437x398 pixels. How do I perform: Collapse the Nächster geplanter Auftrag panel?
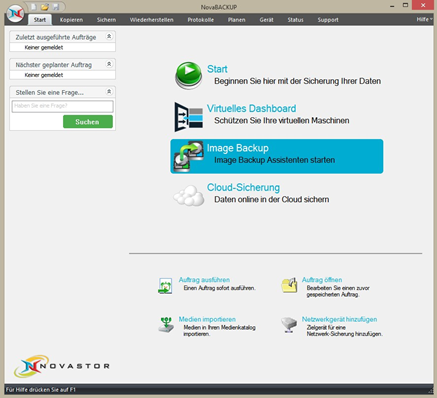pyautogui.click(x=109, y=64)
